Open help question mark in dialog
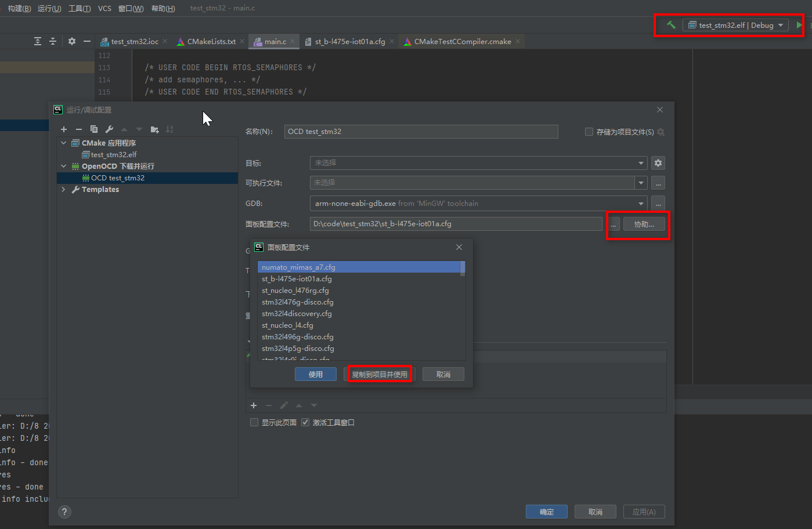 (65, 512)
